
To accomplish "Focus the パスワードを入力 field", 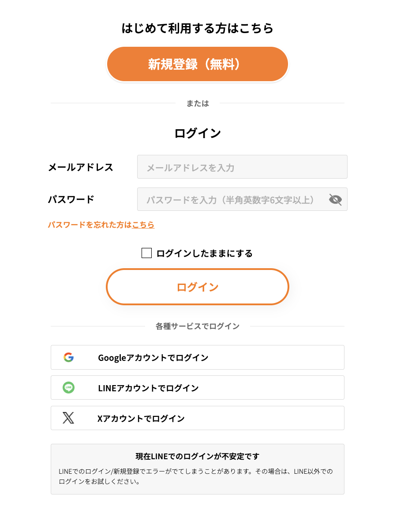I will coord(242,199).
